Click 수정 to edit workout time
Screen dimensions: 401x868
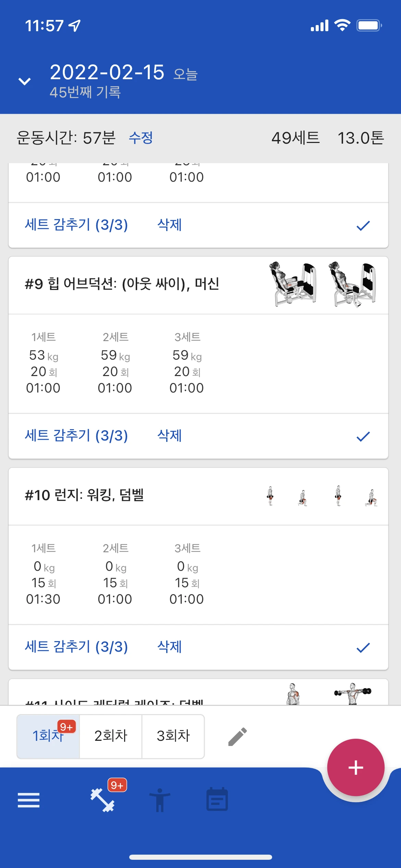tap(141, 138)
